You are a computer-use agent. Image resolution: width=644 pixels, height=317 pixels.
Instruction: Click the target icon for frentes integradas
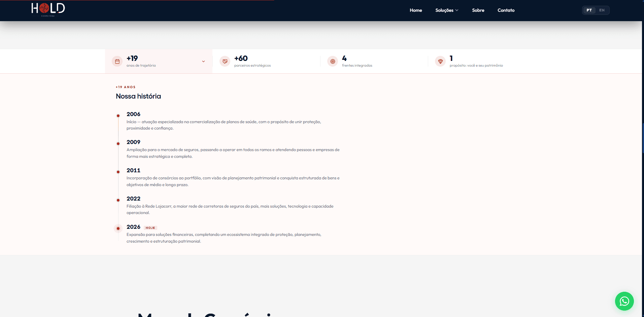(x=333, y=61)
